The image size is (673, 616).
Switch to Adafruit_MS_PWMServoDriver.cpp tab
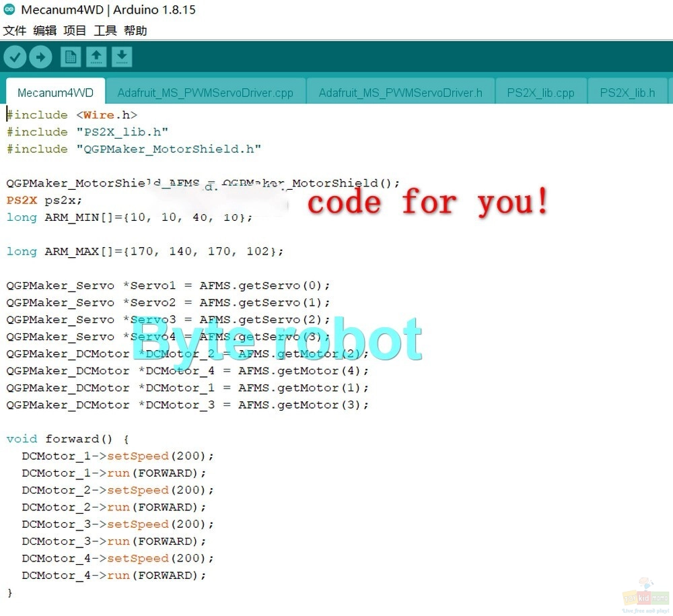205,92
